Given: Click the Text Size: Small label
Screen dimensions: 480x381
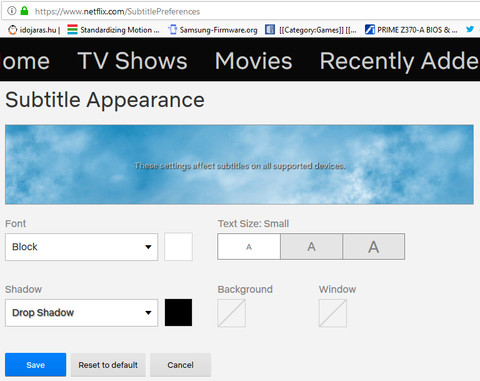Looking at the screenshot, I should click(x=253, y=223).
